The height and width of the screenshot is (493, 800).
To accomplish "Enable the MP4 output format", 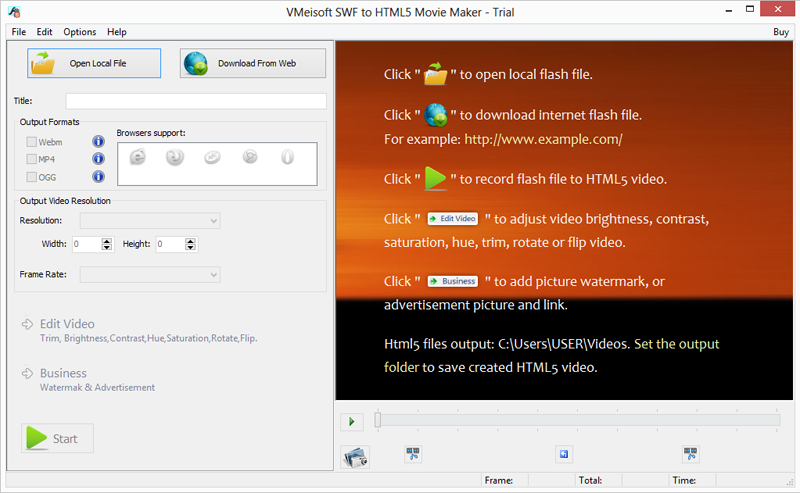I will click(32, 159).
